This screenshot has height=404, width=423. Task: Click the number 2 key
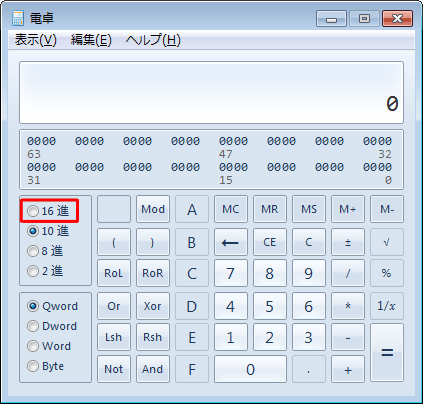270,337
